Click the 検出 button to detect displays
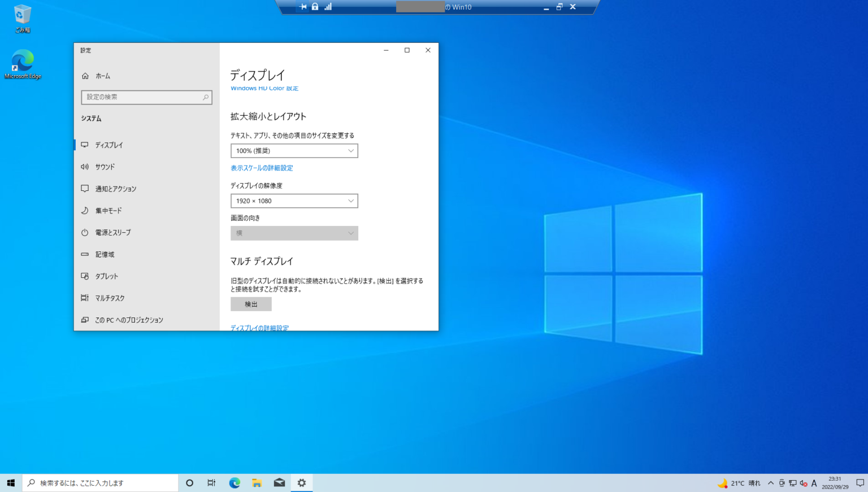Screen dimensions: 868x492 [250, 304]
